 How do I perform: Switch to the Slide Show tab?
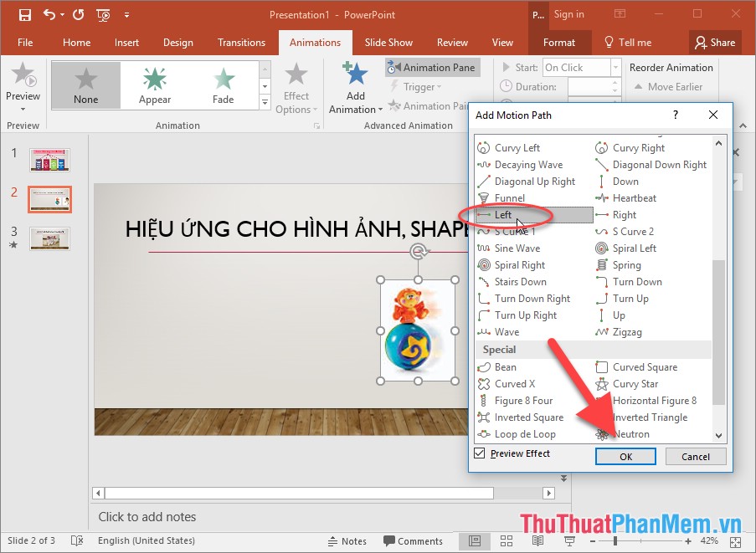point(388,43)
